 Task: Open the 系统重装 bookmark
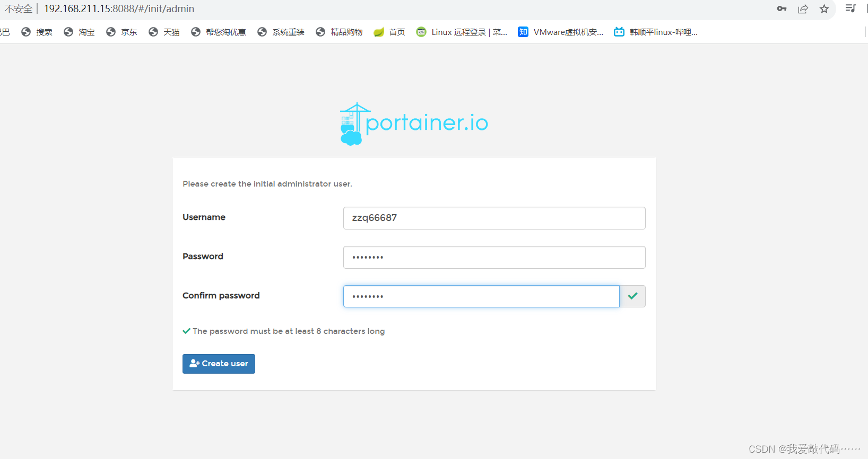281,32
